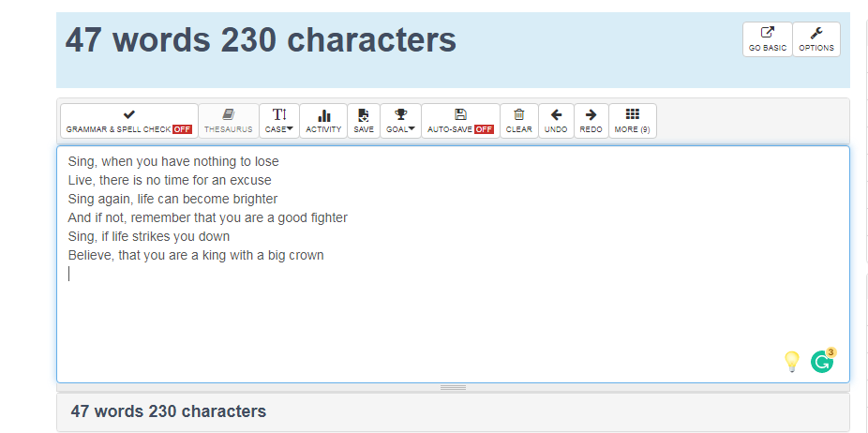Click the line about a king with crown

tap(195, 255)
